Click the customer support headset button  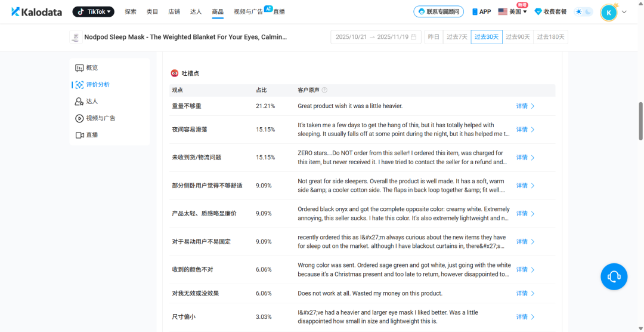click(614, 276)
